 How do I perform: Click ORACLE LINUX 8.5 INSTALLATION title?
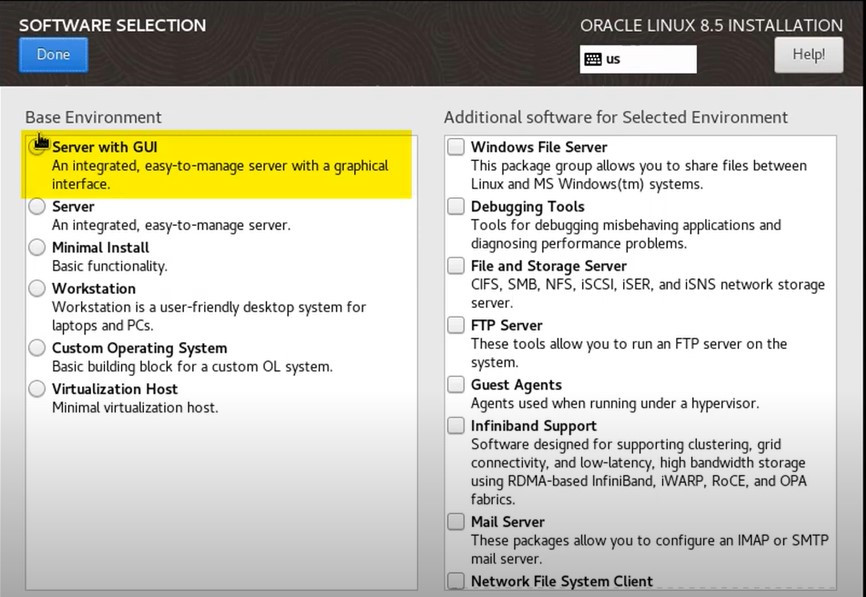pyautogui.click(x=711, y=25)
